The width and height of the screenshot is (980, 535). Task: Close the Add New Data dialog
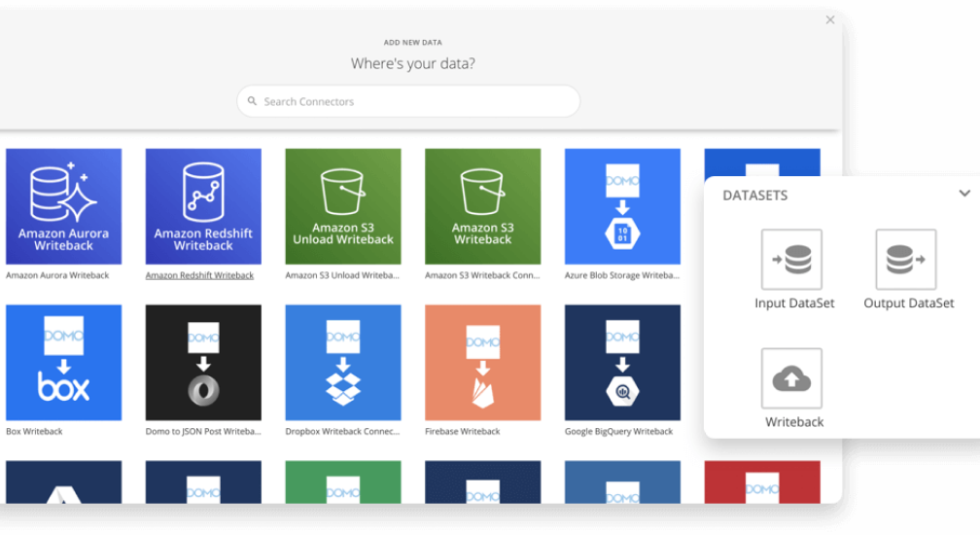click(x=830, y=20)
